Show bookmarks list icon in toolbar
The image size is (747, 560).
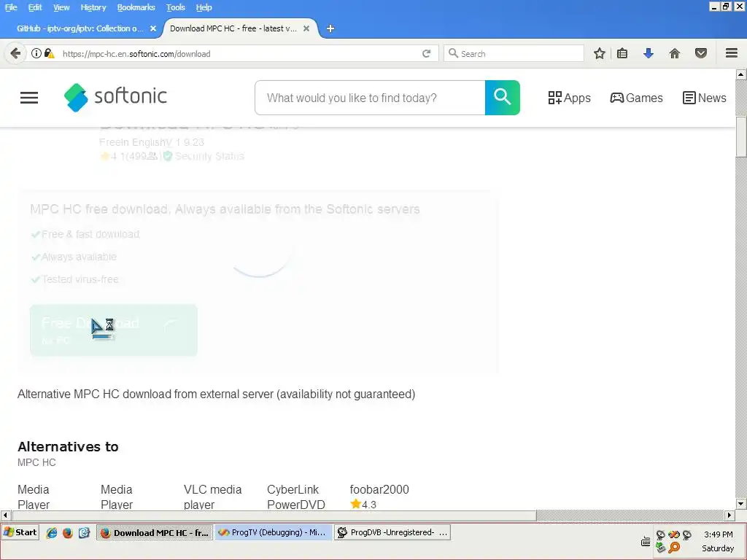622,53
